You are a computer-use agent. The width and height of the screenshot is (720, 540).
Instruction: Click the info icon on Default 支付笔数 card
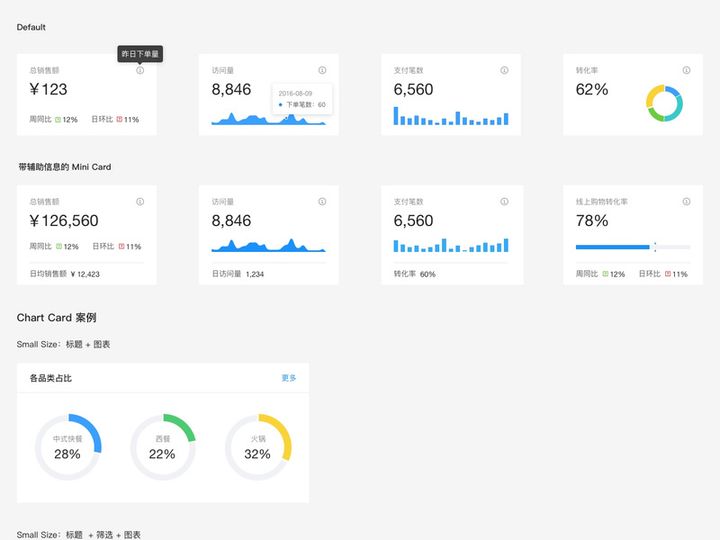[504, 70]
